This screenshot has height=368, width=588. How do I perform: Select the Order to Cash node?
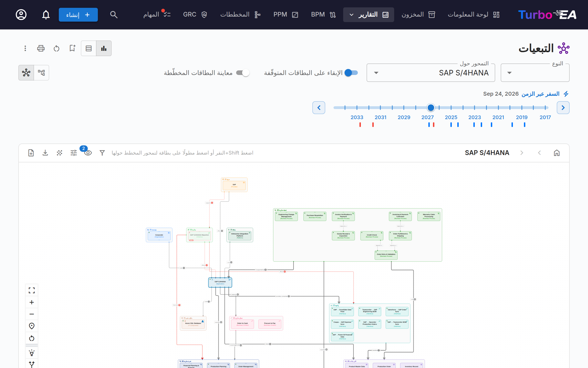point(243,324)
